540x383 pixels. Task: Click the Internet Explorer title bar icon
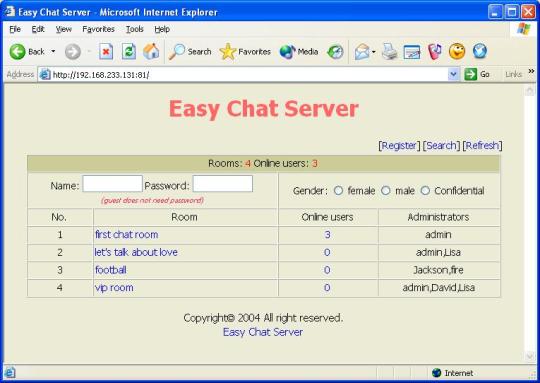(9, 12)
